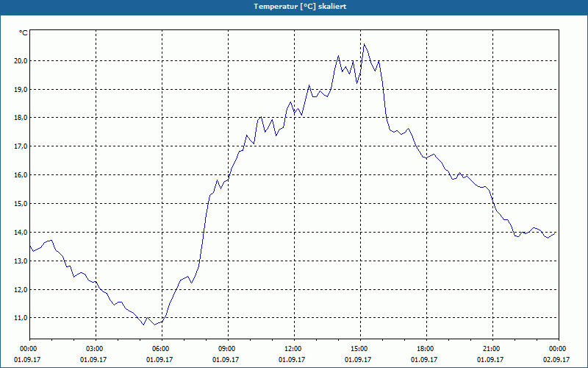
Task: Click the 14,0 y-axis label
Action: pos(21,232)
